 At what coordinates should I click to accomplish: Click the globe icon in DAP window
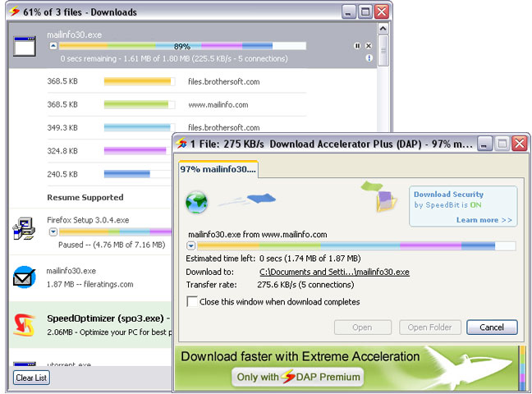[198, 201]
